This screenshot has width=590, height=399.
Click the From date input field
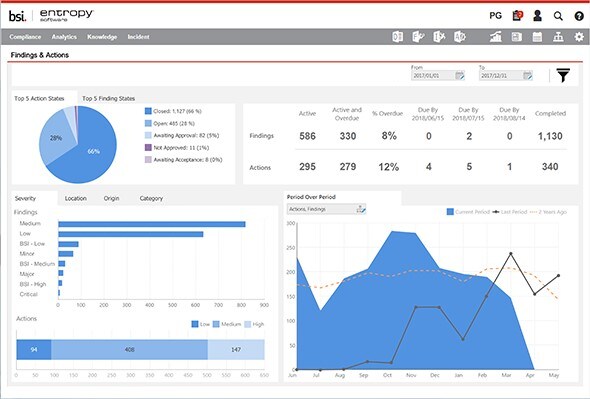pyautogui.click(x=433, y=75)
